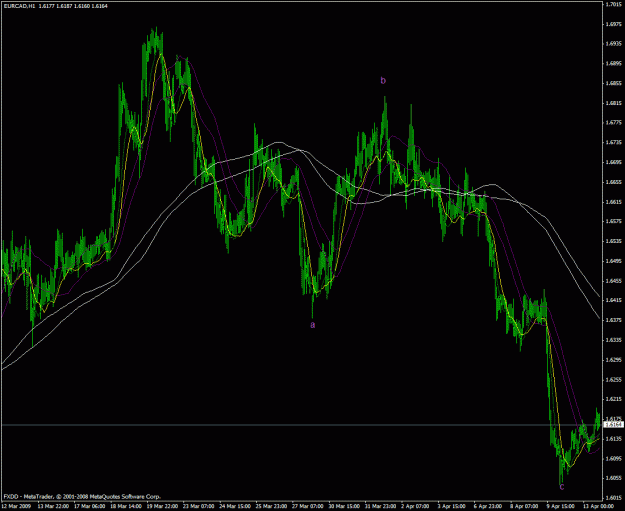Viewport: 625px width, 511px height.
Task: Click the 1.6655 price axis label
Action: click(x=613, y=182)
